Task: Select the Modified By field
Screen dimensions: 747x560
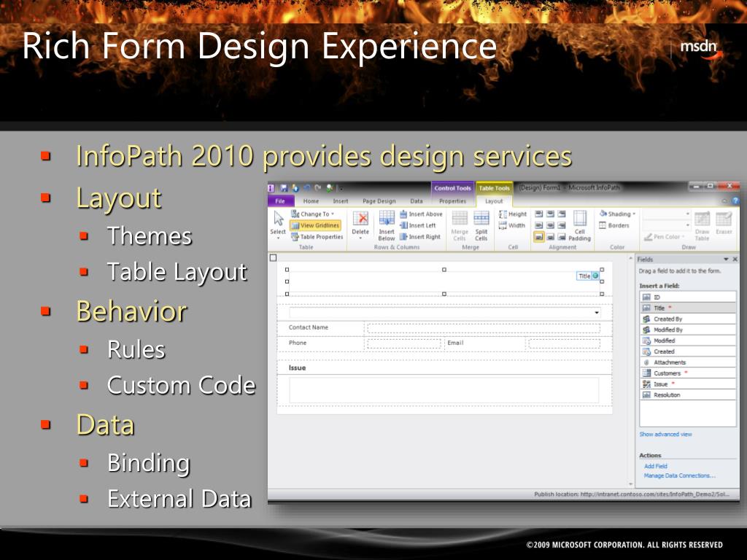Action: point(688,330)
